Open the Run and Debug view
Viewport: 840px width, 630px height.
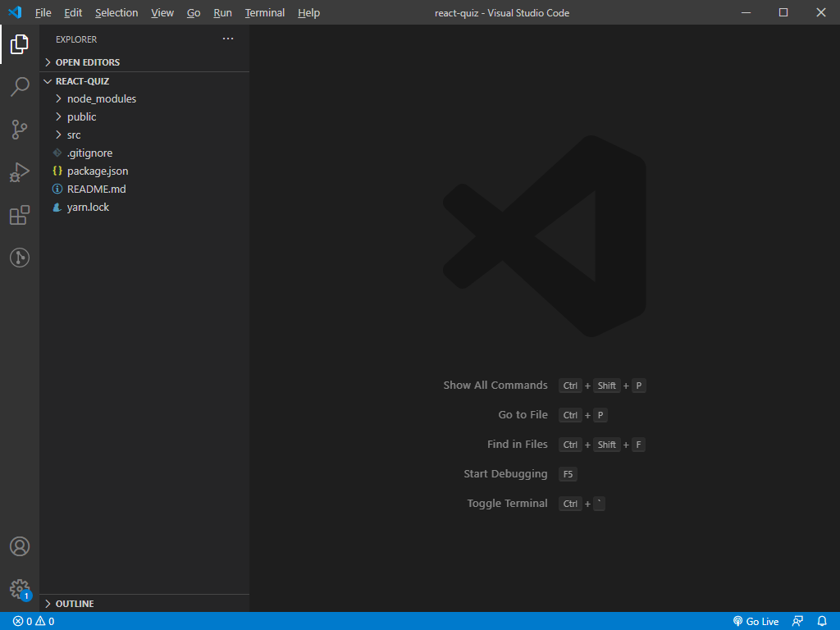(x=20, y=172)
